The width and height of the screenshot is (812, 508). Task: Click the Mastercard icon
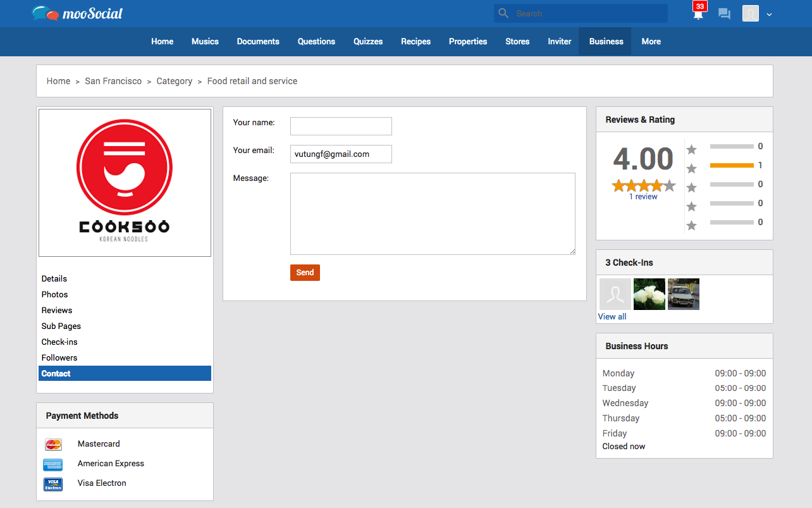point(53,445)
